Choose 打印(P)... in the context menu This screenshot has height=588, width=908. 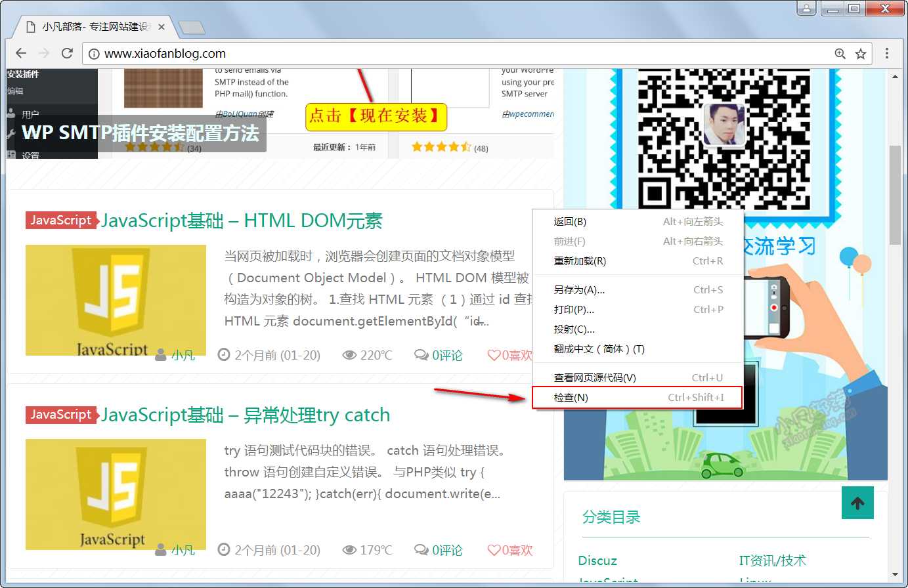(638, 310)
